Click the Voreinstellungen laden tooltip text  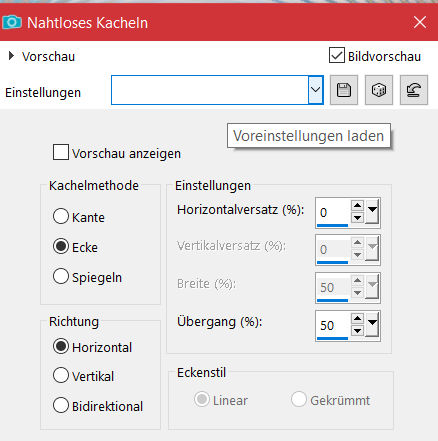coord(309,136)
